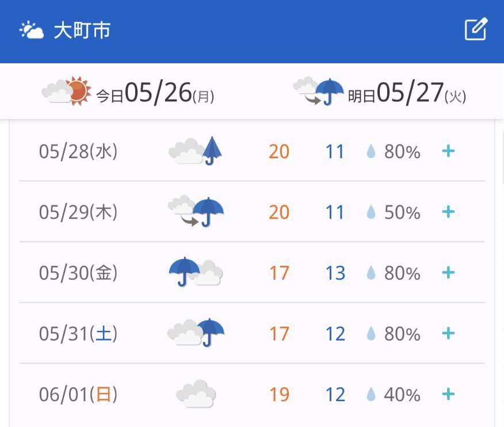Switch to tomorrow's 明日05/27(火) tab

[380, 91]
